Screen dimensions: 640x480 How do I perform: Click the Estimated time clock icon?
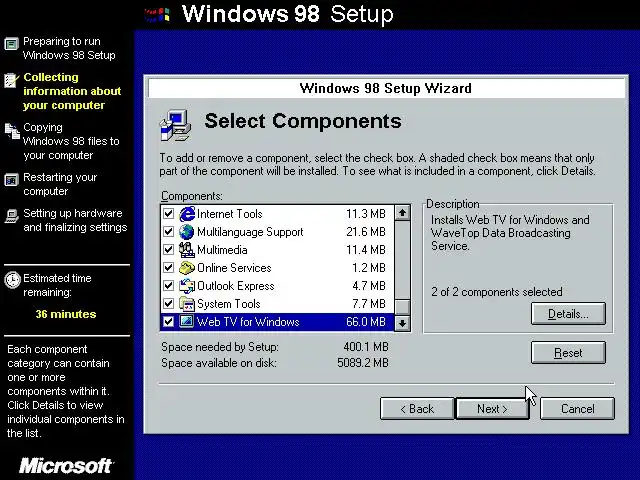(x=12, y=280)
